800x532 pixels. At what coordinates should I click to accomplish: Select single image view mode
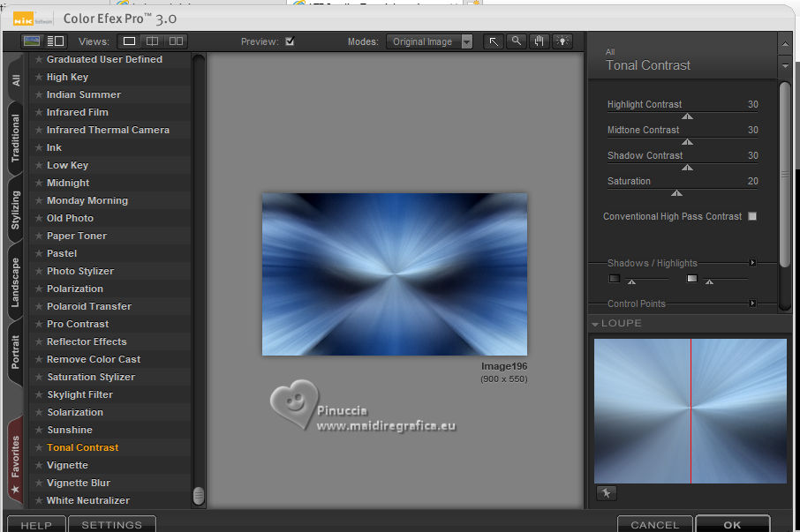tap(129, 41)
